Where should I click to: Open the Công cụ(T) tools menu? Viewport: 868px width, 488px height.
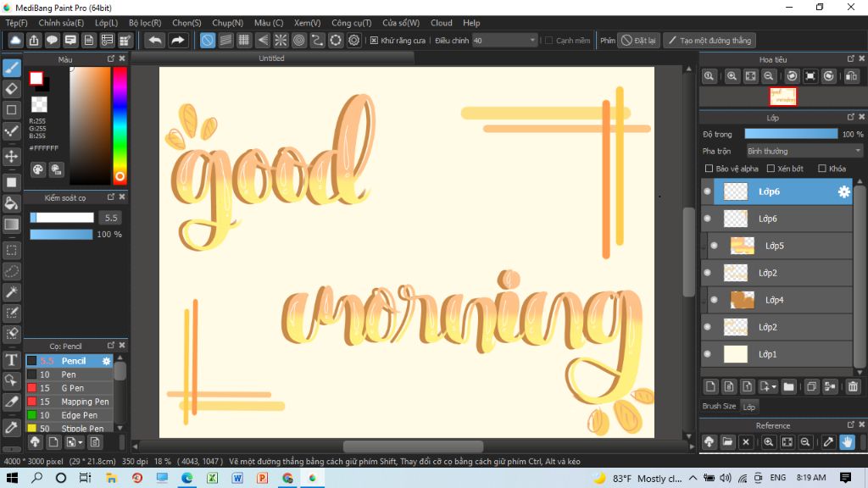[352, 23]
